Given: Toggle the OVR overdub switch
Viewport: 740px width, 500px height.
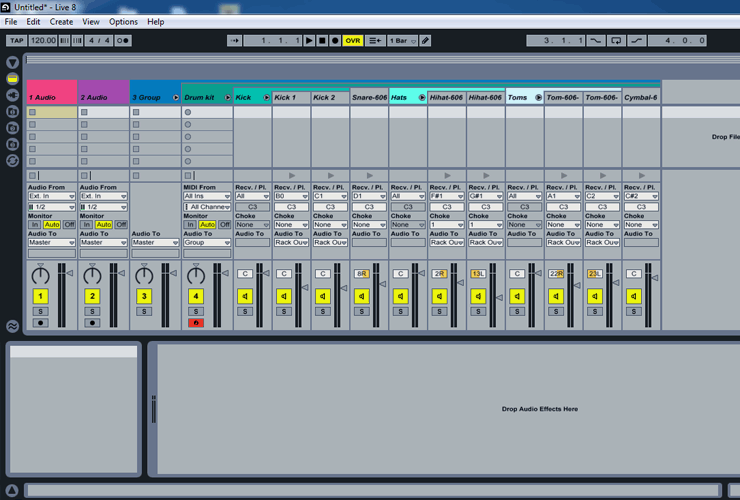Looking at the screenshot, I should pos(353,41).
